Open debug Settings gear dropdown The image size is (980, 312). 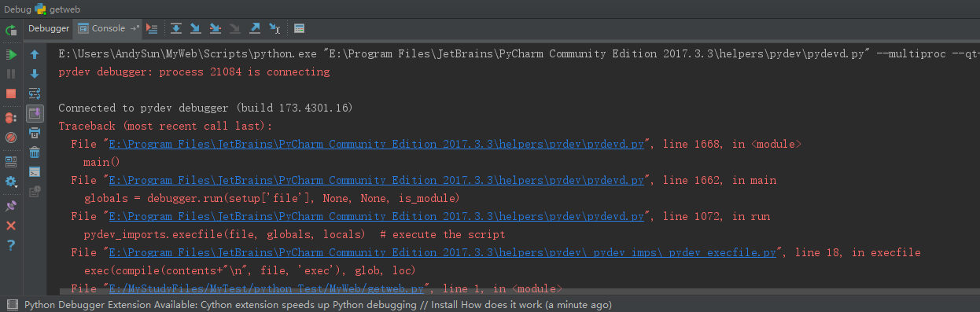pos(11,182)
